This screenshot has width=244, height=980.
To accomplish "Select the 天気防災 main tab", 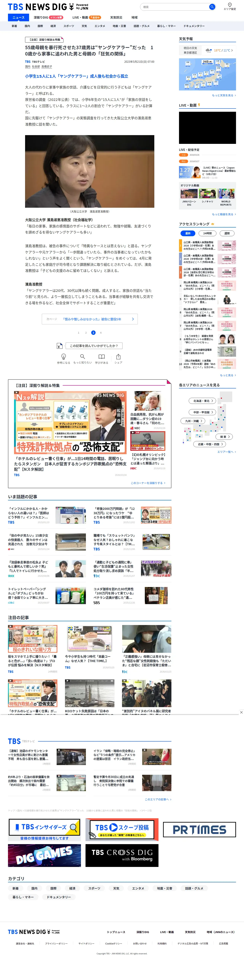I will [x=116, y=17].
